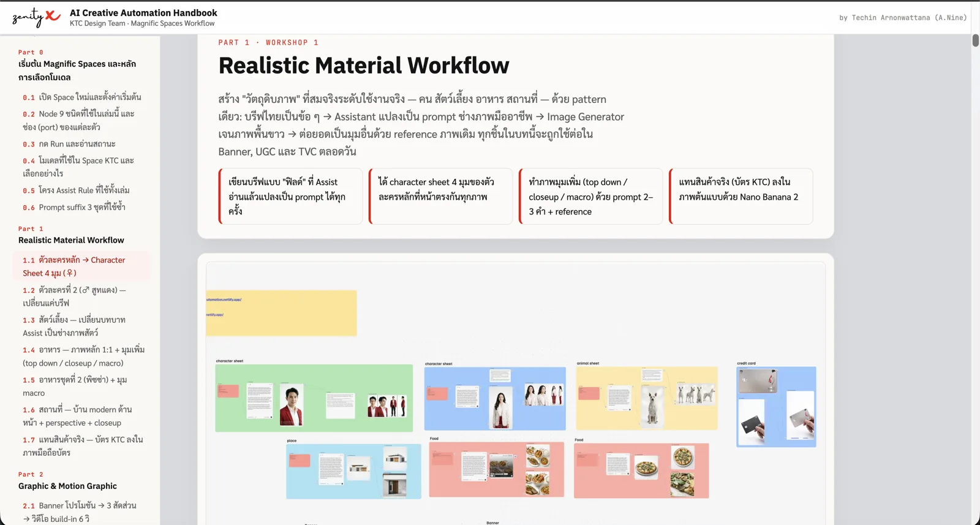Open 0.4 โมเดลที่ใช้ใน Space KTC

78,167
